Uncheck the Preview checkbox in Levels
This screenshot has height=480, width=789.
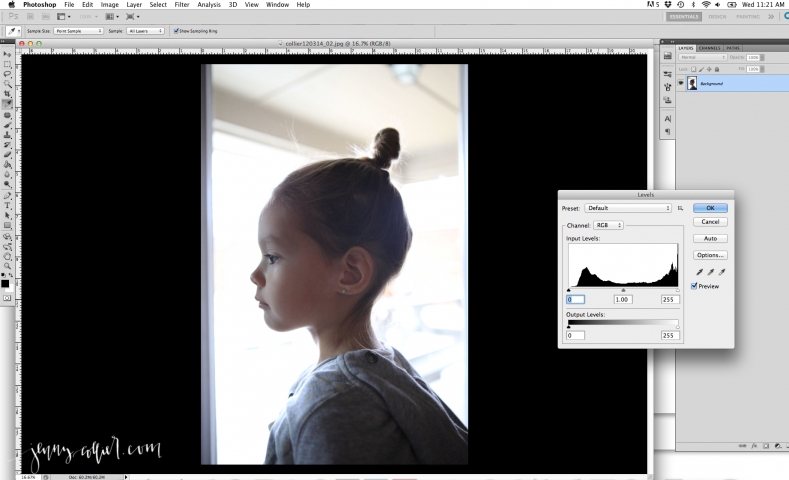pyautogui.click(x=696, y=286)
